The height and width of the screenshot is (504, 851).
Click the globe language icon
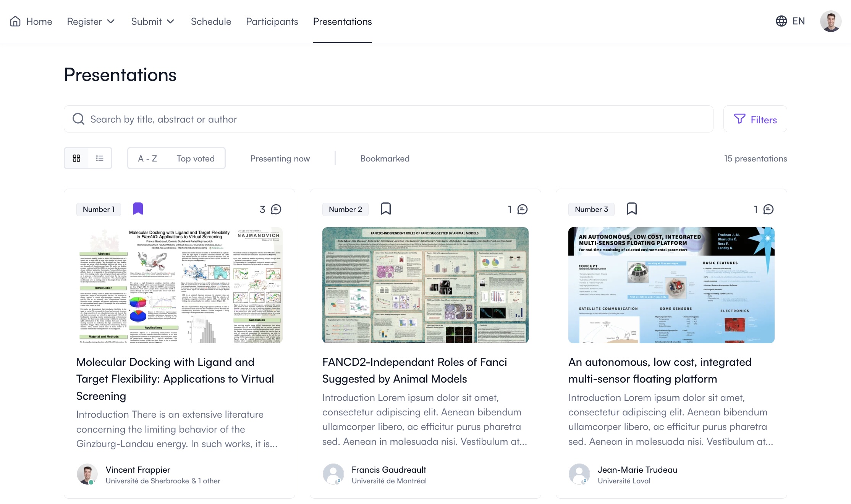[781, 21]
